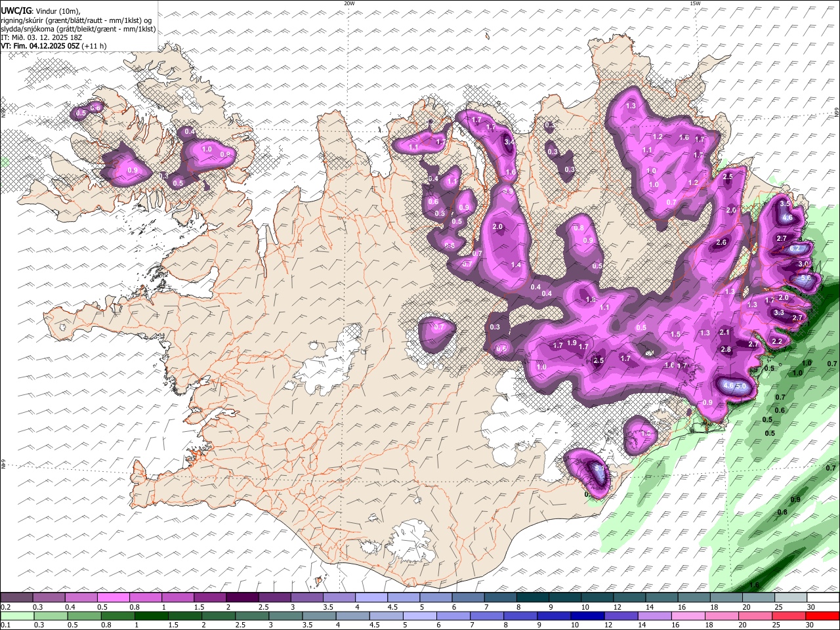Select the 0.4 label on the upper legend
This screenshot has height=630, width=840.
click(71, 607)
